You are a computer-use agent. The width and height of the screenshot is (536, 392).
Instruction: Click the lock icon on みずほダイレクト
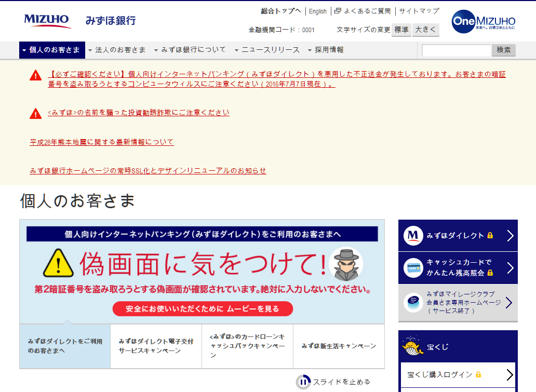(490, 236)
